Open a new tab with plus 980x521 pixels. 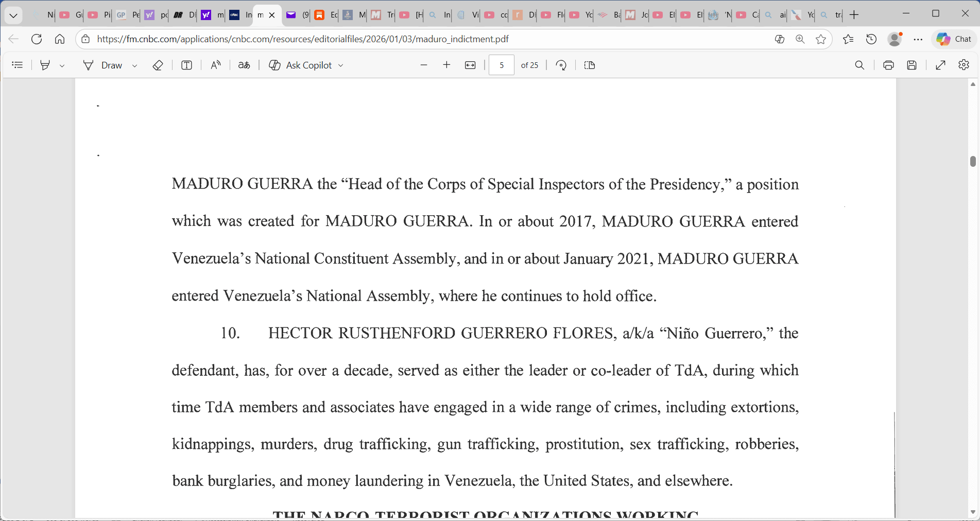click(854, 15)
